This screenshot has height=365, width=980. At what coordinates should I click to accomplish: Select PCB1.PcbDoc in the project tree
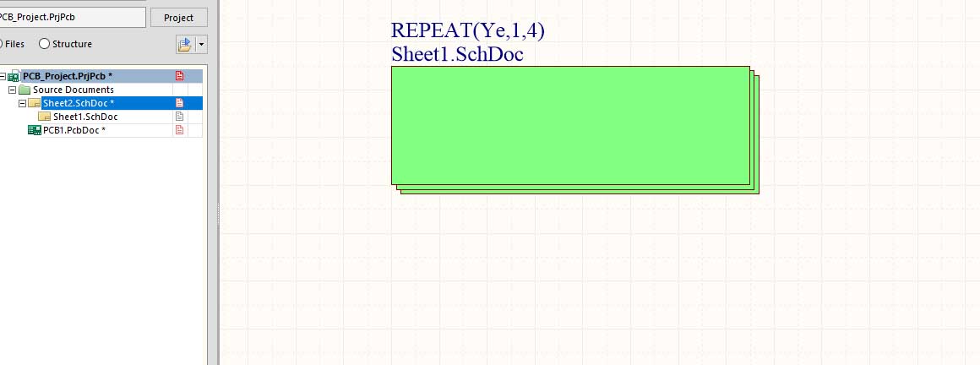[73, 130]
